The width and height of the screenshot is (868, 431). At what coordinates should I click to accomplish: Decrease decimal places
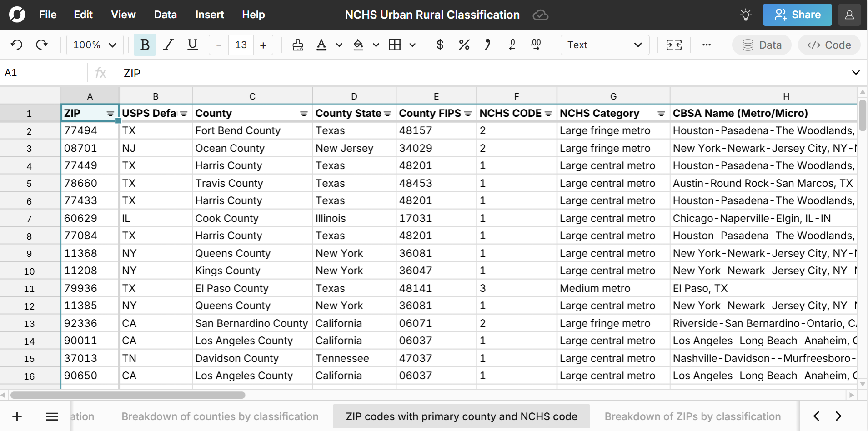pos(512,45)
